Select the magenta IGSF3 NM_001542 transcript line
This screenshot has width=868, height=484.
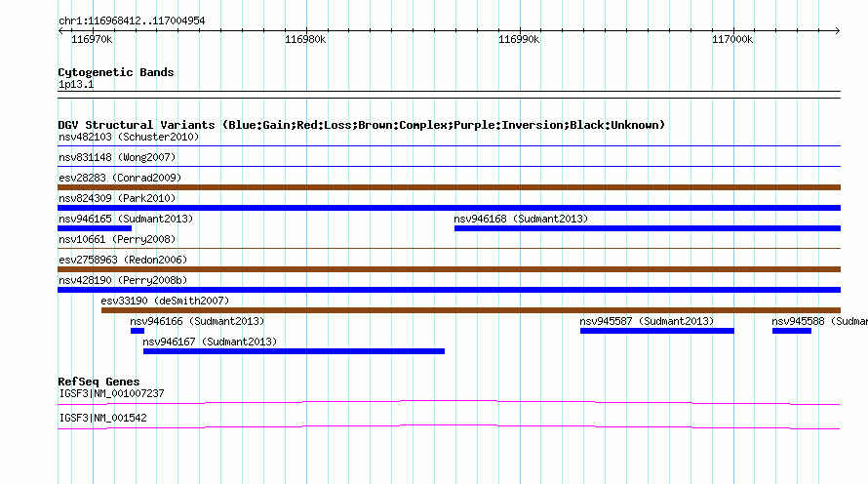pyautogui.click(x=449, y=427)
